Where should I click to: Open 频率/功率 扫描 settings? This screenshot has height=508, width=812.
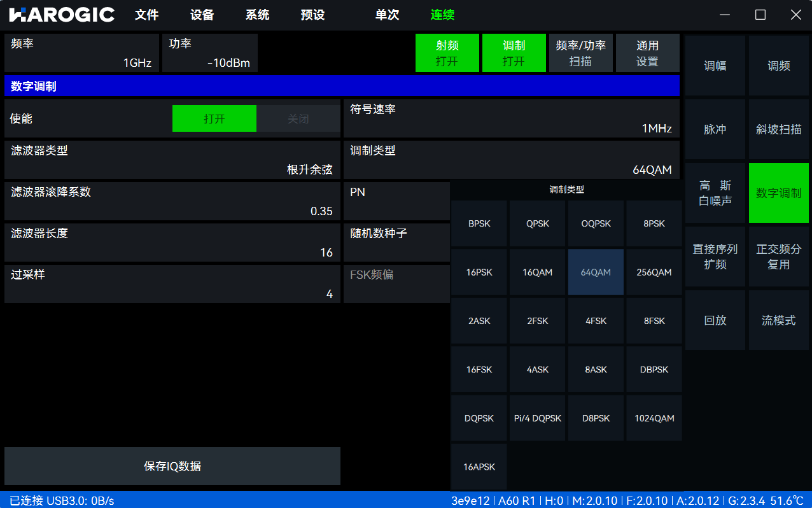(580, 53)
